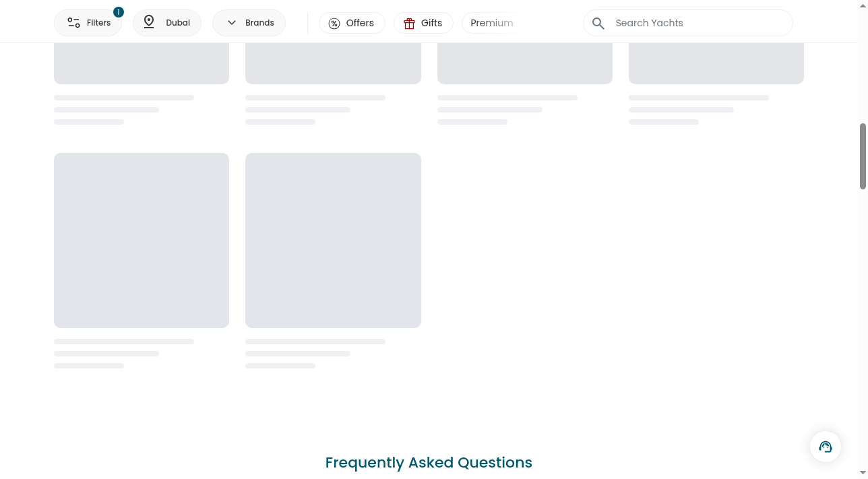Click the filter sliders icon

pos(73,23)
